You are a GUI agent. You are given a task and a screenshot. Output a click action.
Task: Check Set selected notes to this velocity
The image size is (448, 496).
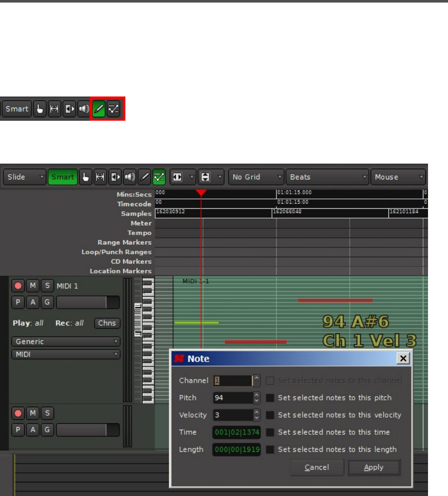pyautogui.click(x=270, y=415)
